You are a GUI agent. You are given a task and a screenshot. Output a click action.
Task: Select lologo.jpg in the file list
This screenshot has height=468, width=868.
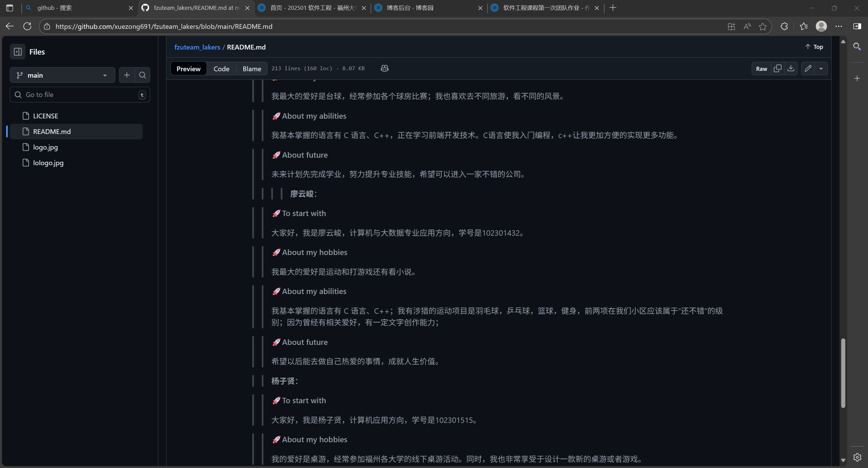[x=48, y=162]
